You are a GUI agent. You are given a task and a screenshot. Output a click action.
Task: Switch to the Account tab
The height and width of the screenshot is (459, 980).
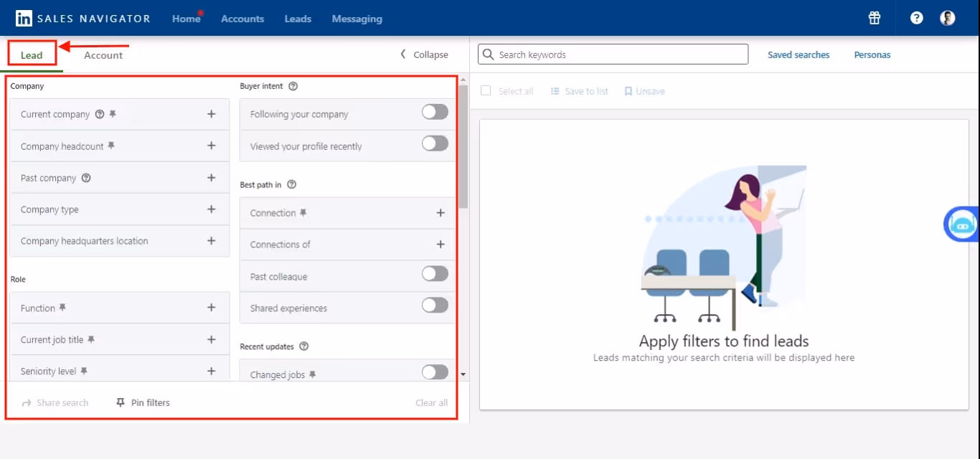[x=103, y=55]
